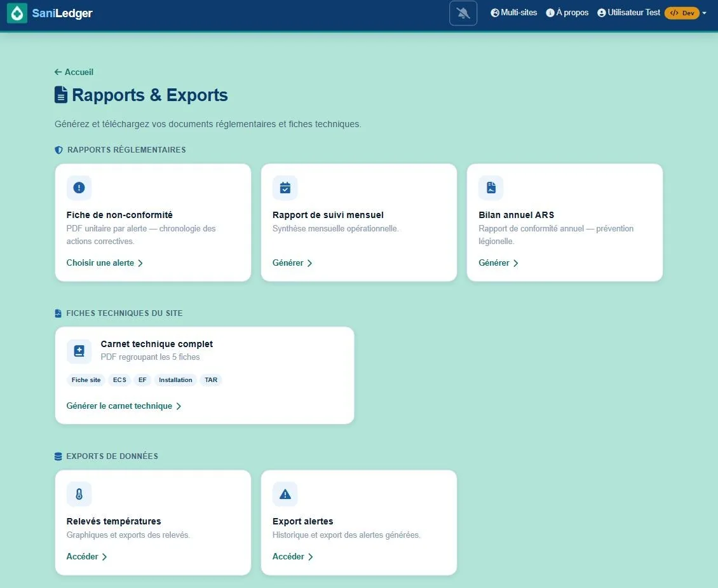Click the orange Dev badge
718x588 pixels.
682,13
